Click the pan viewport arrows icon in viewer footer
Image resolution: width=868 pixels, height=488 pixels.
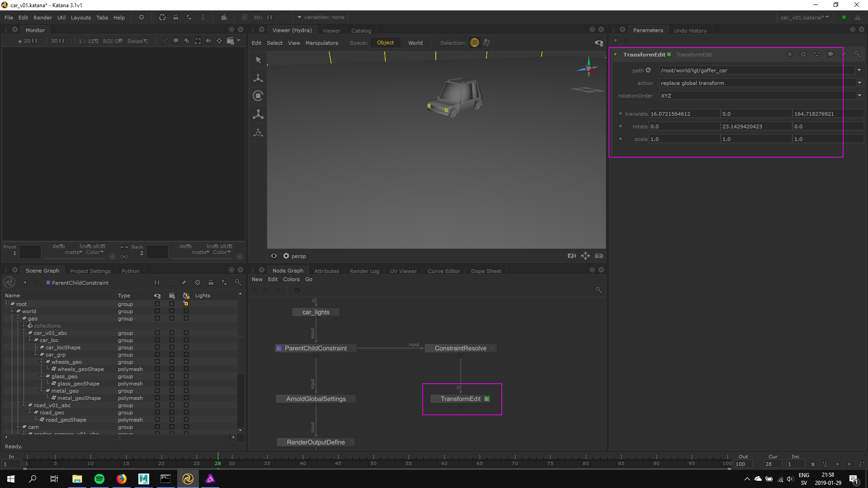[x=585, y=256]
